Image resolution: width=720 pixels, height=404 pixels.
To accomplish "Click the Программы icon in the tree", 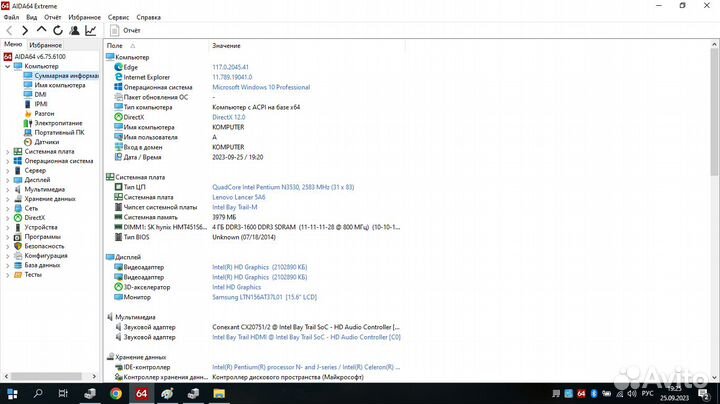I will pos(18,237).
